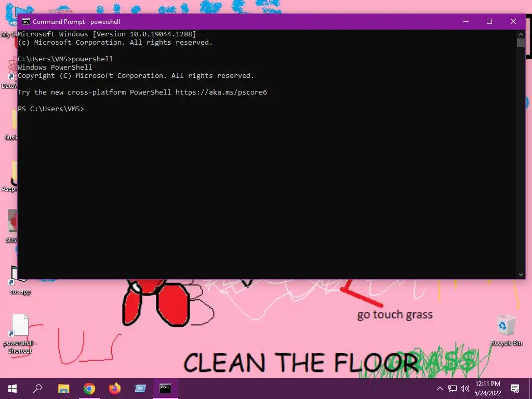
Task: Open the notification center icon
Action: pyautogui.click(x=515, y=389)
